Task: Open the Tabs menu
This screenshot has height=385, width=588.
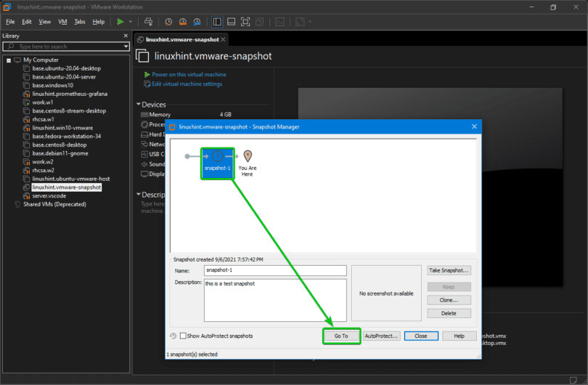Action: tap(80, 22)
